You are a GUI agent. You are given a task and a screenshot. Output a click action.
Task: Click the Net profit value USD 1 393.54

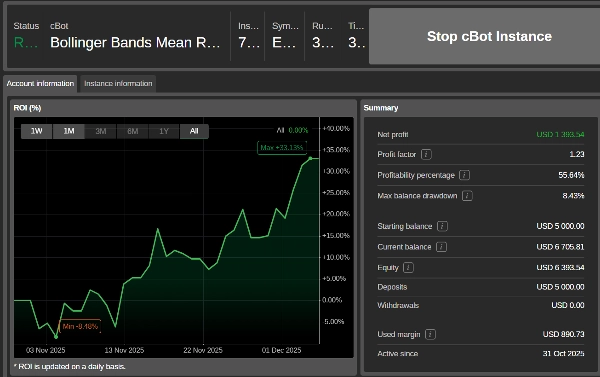click(560, 134)
